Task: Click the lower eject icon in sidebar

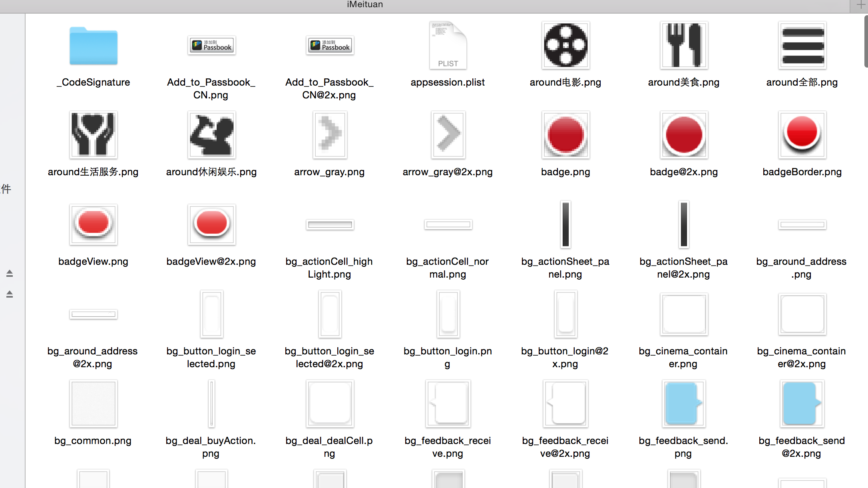Action: point(10,294)
